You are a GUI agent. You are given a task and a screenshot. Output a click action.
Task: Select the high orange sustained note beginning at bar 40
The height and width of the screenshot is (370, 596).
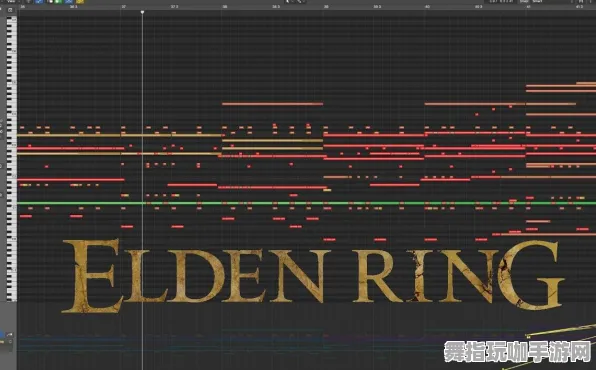pyautogui.click(x=475, y=104)
